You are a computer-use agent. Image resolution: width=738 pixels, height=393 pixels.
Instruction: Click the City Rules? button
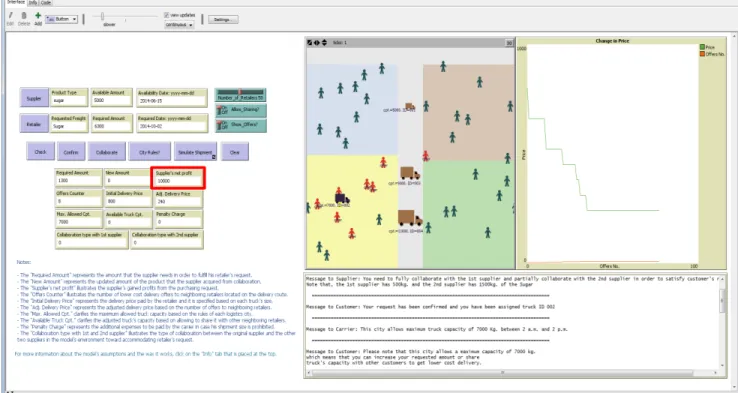(150, 152)
